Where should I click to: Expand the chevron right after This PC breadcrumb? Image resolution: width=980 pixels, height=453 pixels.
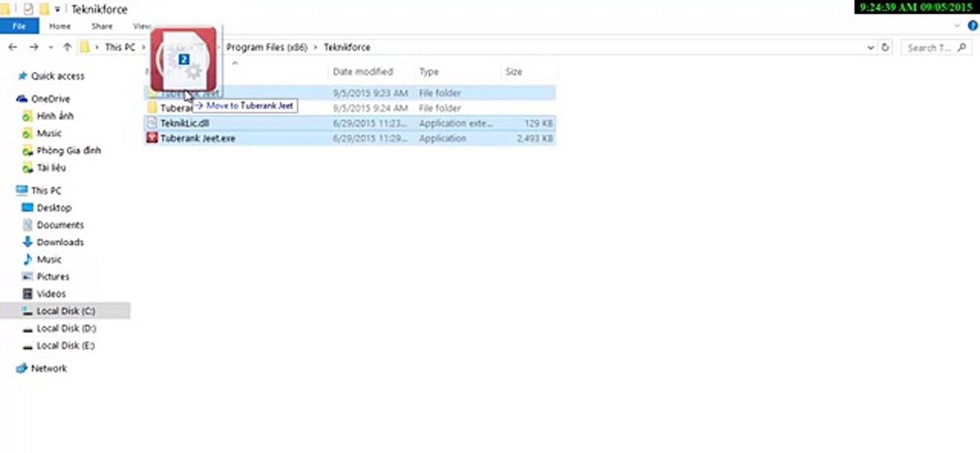click(142, 47)
